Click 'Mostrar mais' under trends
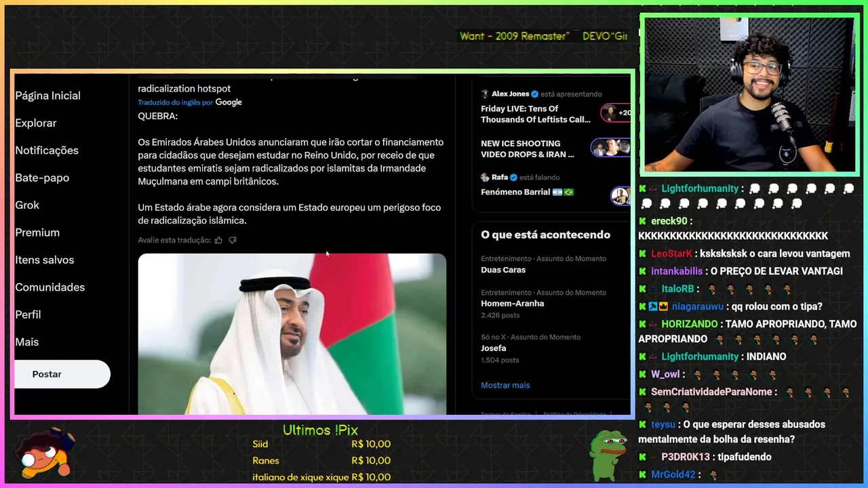868x488 pixels. click(x=505, y=385)
